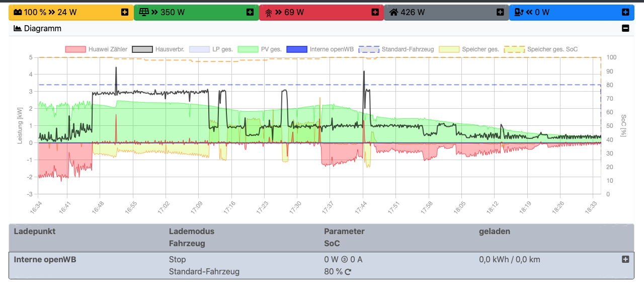Click the SoC [%] axis title
Viewport: 644px width, 296px height.
coord(623,126)
